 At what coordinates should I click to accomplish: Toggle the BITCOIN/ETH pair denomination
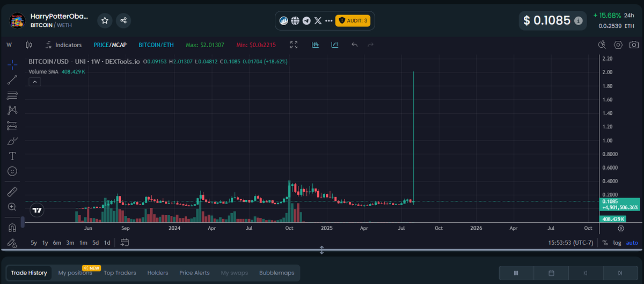point(156,45)
